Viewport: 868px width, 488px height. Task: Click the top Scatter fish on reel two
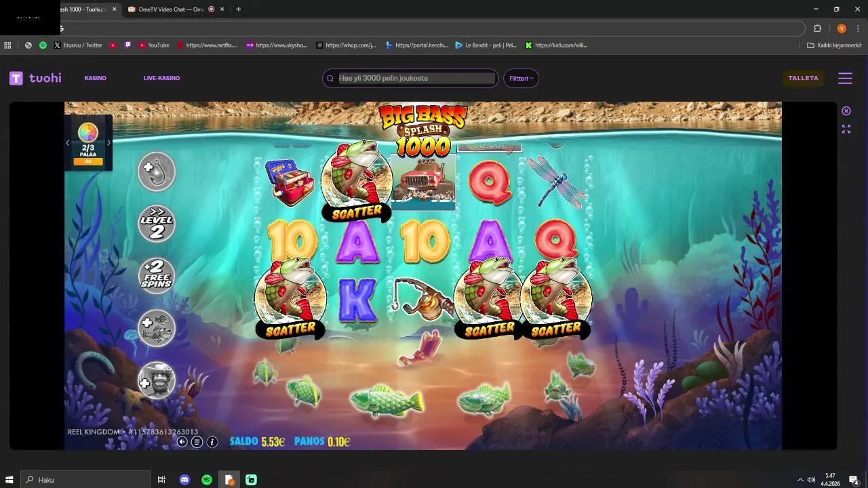[x=357, y=180]
